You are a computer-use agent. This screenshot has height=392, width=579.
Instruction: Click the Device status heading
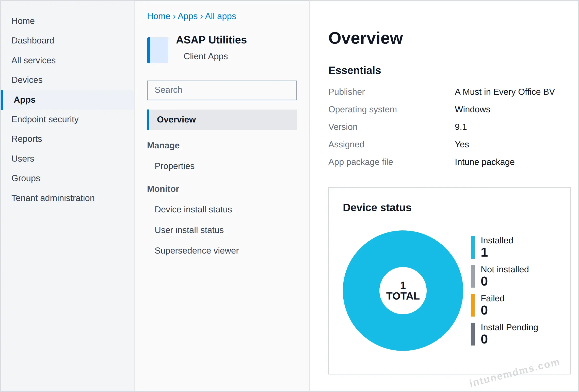[x=377, y=208]
